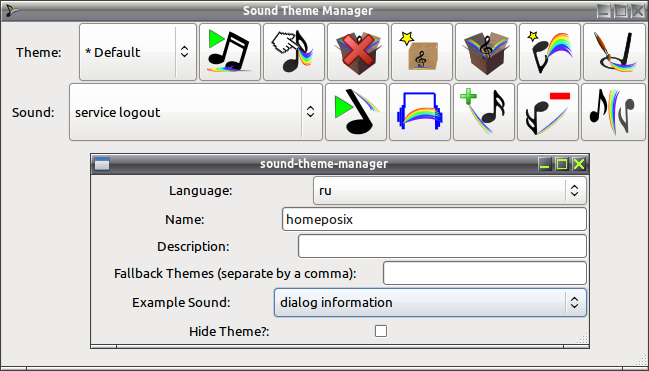This screenshot has height=371, width=649.
Task: Maximize the sound-theme-manager dialog
Action: point(562,164)
